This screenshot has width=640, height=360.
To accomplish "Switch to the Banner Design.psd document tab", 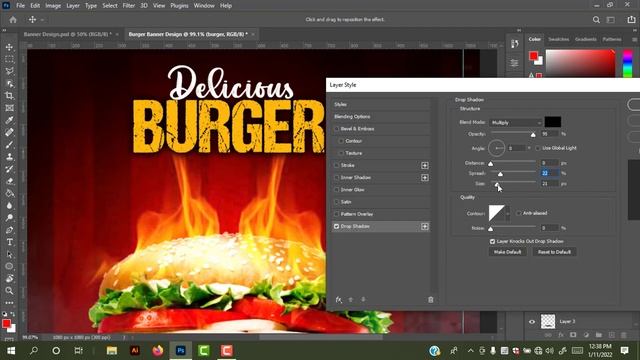I will tap(67, 34).
